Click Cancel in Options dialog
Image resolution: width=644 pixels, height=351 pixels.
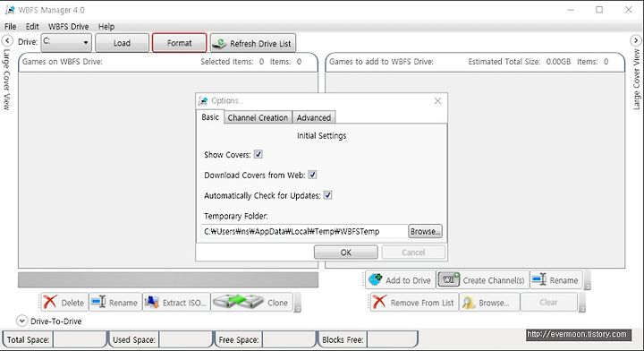pos(413,253)
